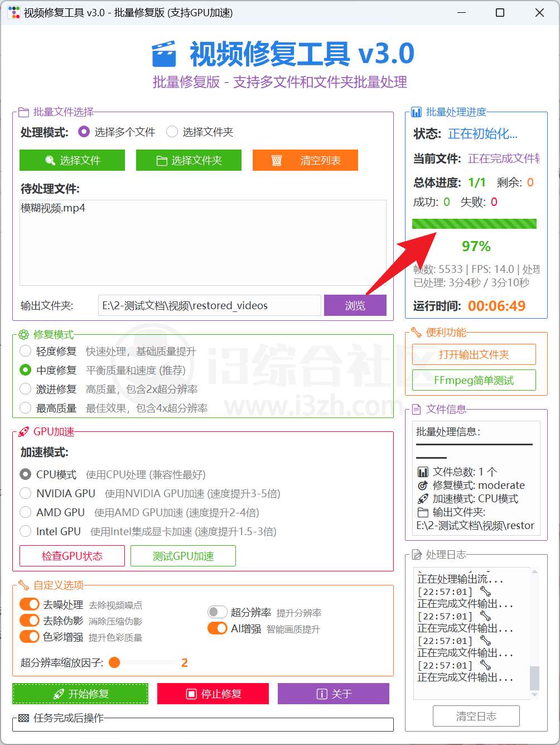Choose the NVIDIA GPU acceleration mode
560x745 pixels.
[25, 493]
